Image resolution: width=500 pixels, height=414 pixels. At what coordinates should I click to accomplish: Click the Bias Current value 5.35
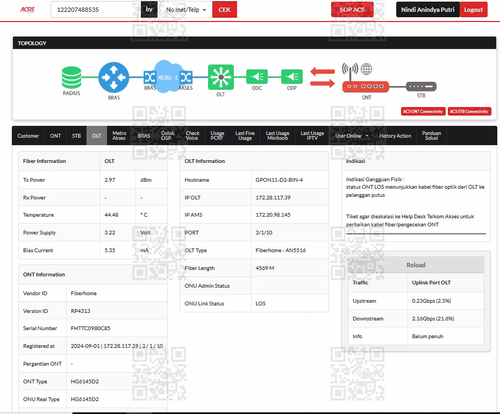pyautogui.click(x=110, y=250)
